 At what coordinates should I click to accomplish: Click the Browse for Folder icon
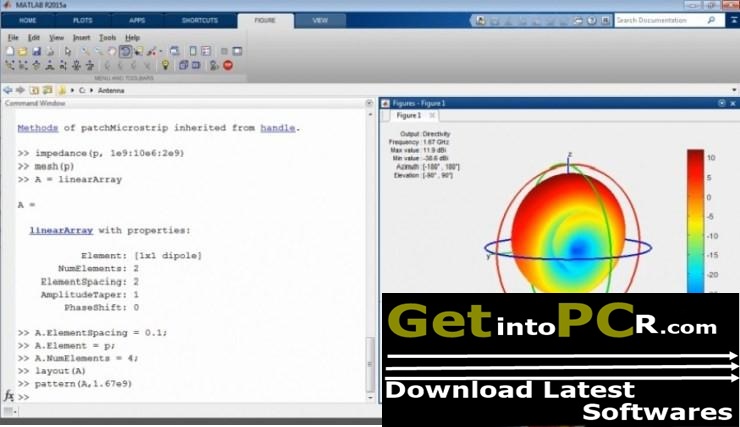(x=48, y=90)
